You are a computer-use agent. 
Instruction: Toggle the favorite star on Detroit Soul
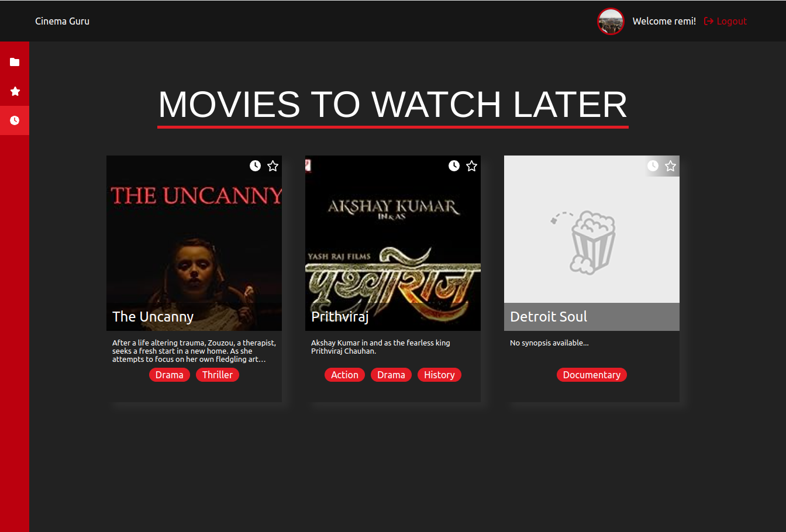tap(670, 166)
